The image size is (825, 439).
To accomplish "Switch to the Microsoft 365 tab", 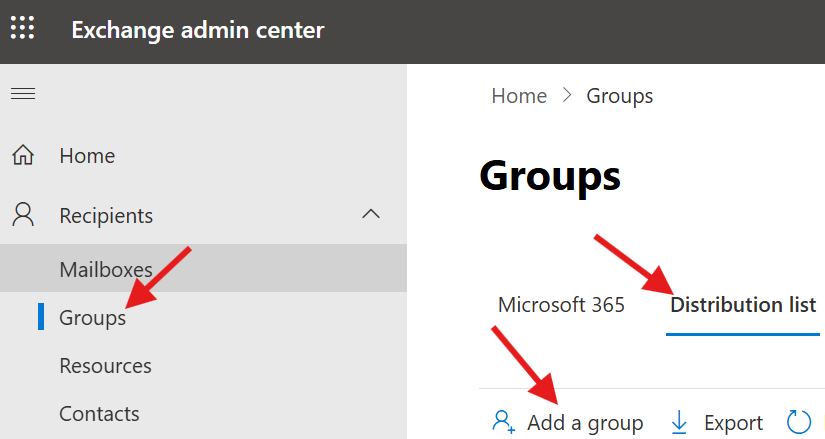I will [x=561, y=305].
